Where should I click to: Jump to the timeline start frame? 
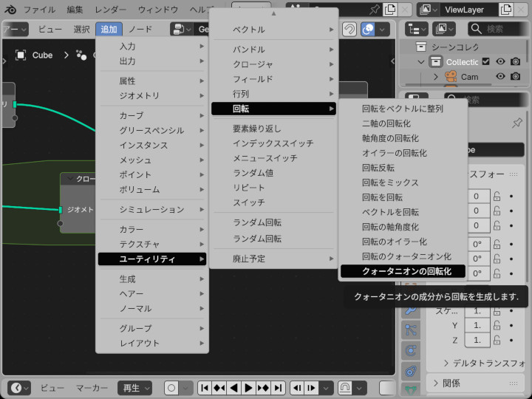205,388
